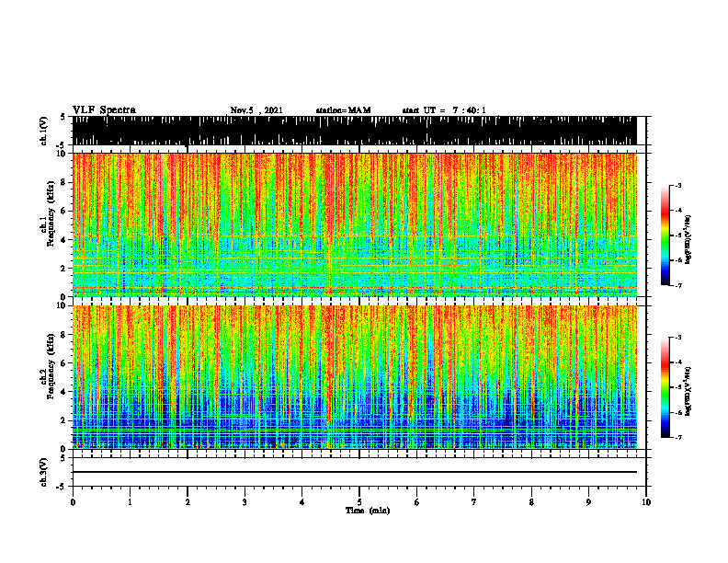Click the "-3" tick on ch.1 color bar
The image size is (728, 563).
pos(678,185)
